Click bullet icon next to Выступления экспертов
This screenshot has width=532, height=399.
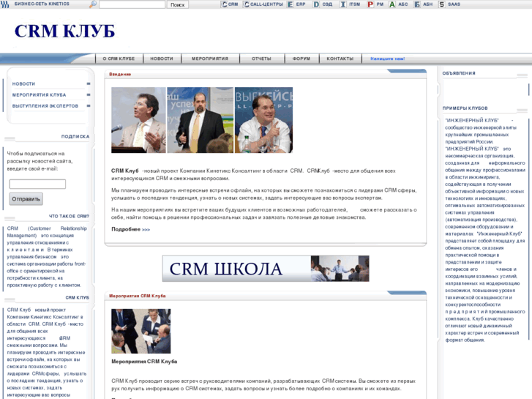89,106
